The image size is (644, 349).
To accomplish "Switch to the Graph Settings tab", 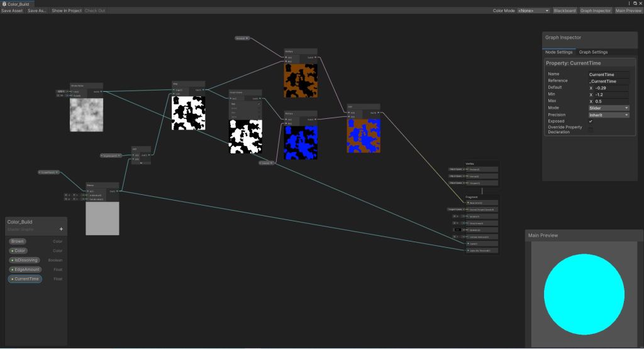I will coord(593,52).
